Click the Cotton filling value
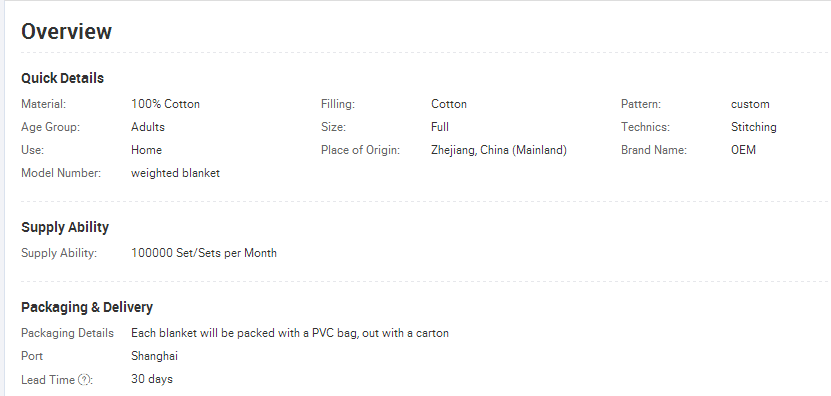The height and width of the screenshot is (396, 831). tap(449, 104)
